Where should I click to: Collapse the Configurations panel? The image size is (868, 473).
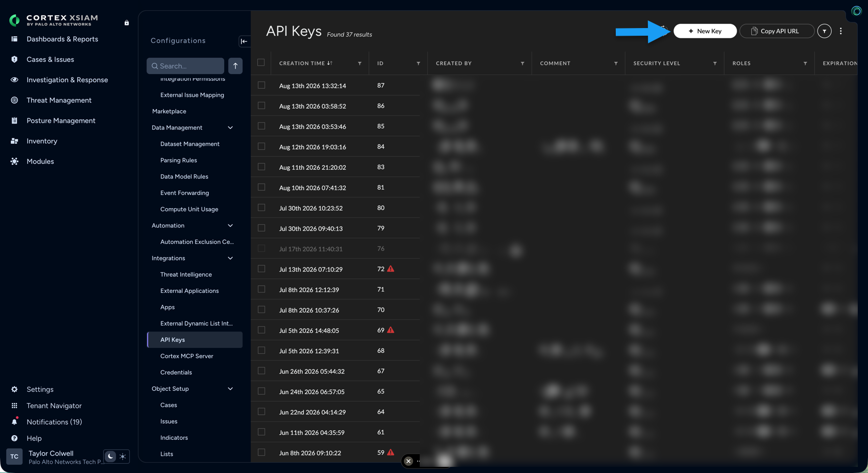pos(244,41)
